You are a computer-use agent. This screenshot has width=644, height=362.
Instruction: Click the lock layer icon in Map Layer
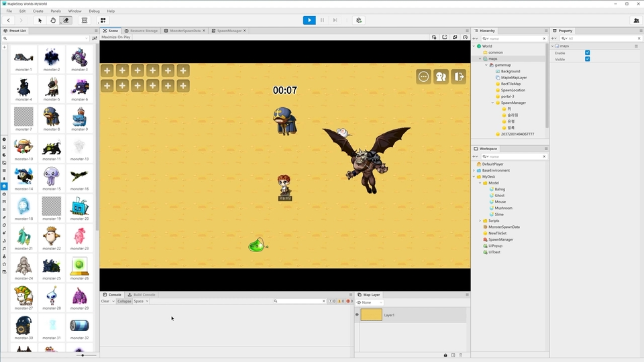point(445,355)
